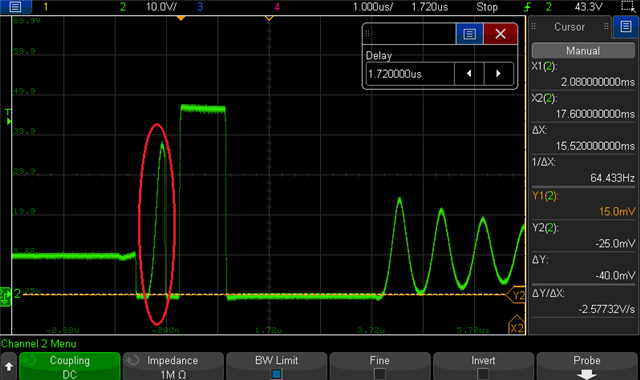
Task: Select the channel 2 ground marker
Action: coord(6,296)
